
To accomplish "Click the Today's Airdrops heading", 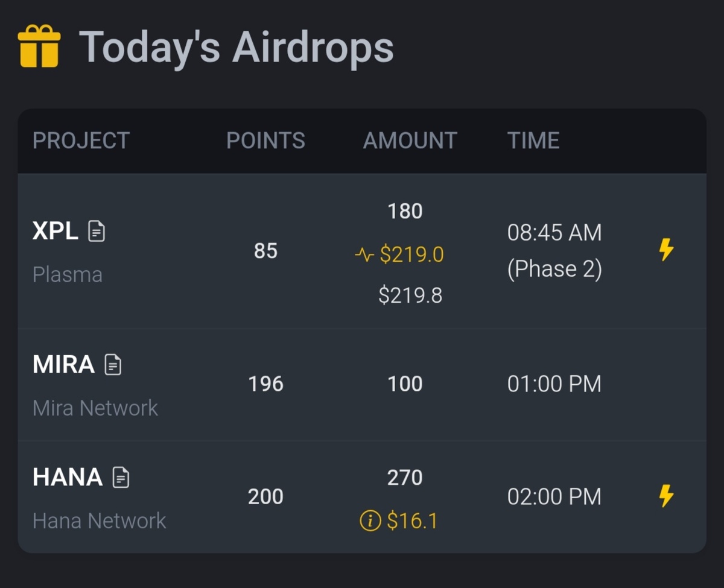I will pos(236,47).
